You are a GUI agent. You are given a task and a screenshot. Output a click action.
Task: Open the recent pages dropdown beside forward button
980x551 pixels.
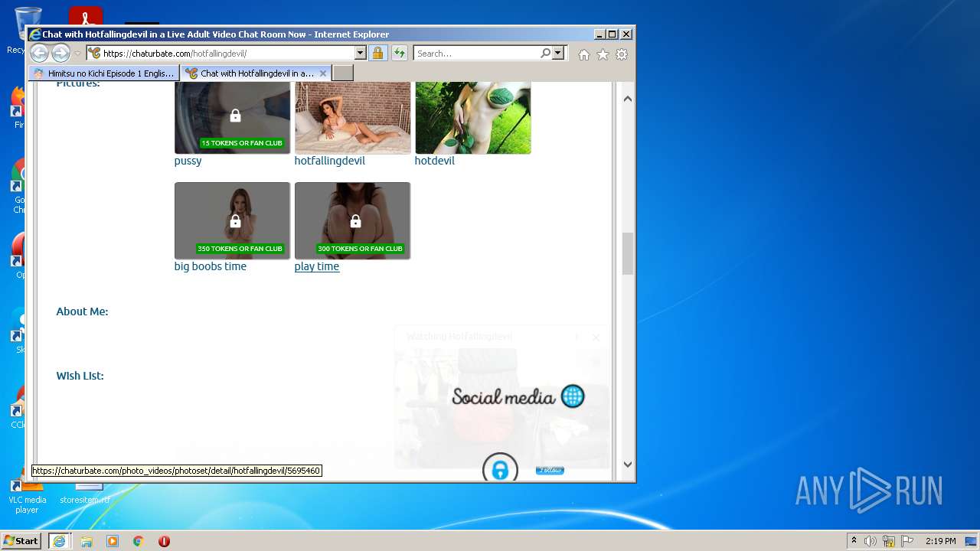click(77, 54)
